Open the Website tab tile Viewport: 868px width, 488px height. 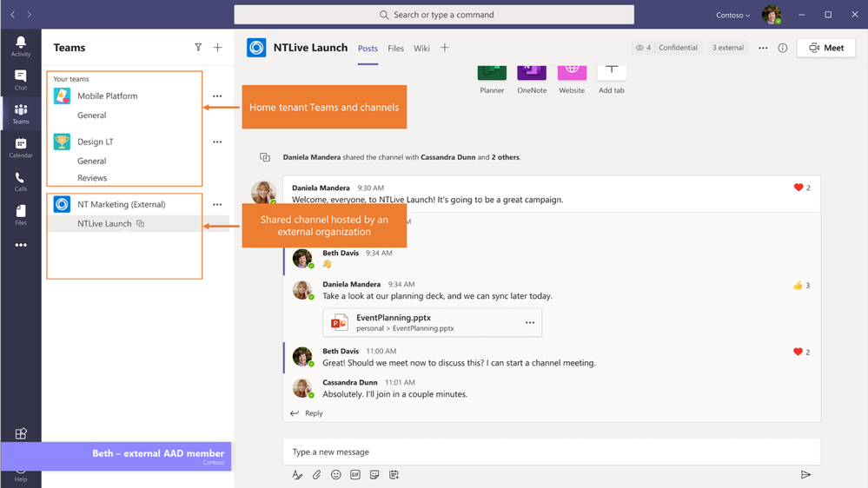click(572, 80)
